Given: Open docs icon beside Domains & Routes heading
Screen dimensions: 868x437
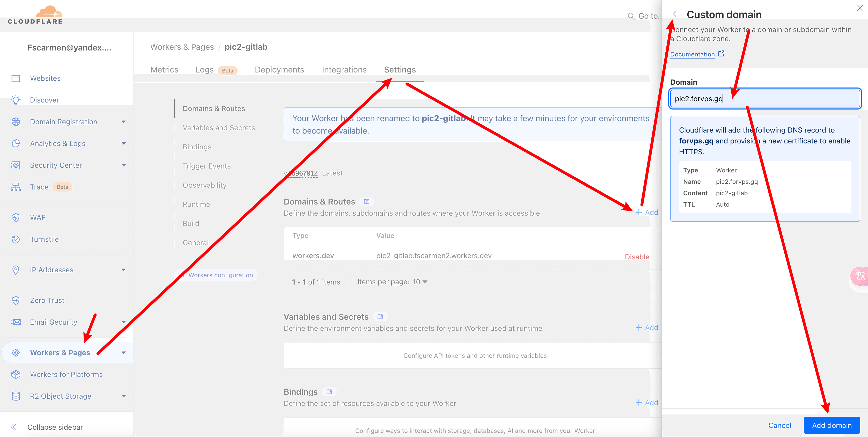Looking at the screenshot, I should (x=367, y=202).
